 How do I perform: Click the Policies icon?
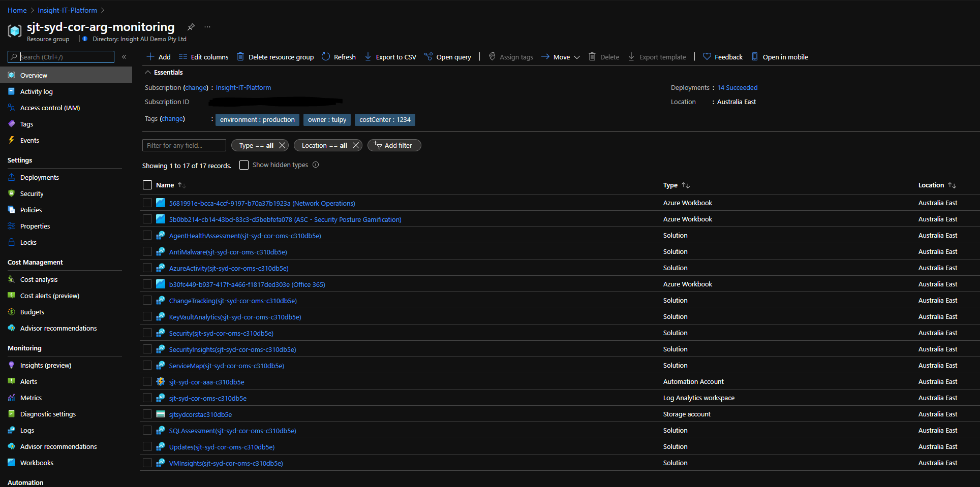coord(11,210)
